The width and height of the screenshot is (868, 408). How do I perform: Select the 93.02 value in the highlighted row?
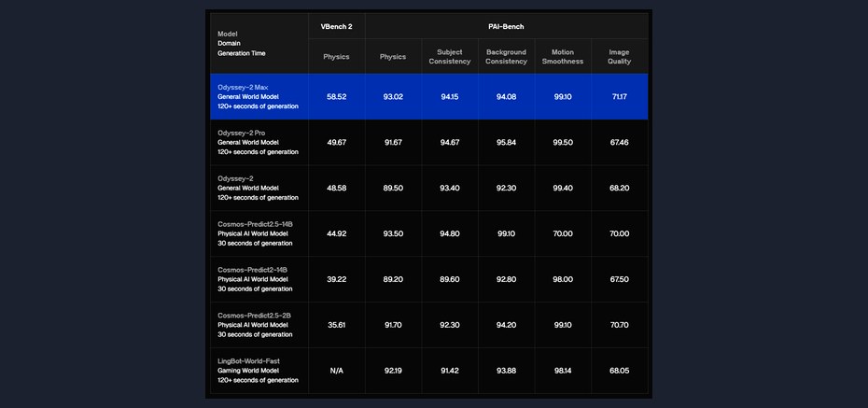393,97
